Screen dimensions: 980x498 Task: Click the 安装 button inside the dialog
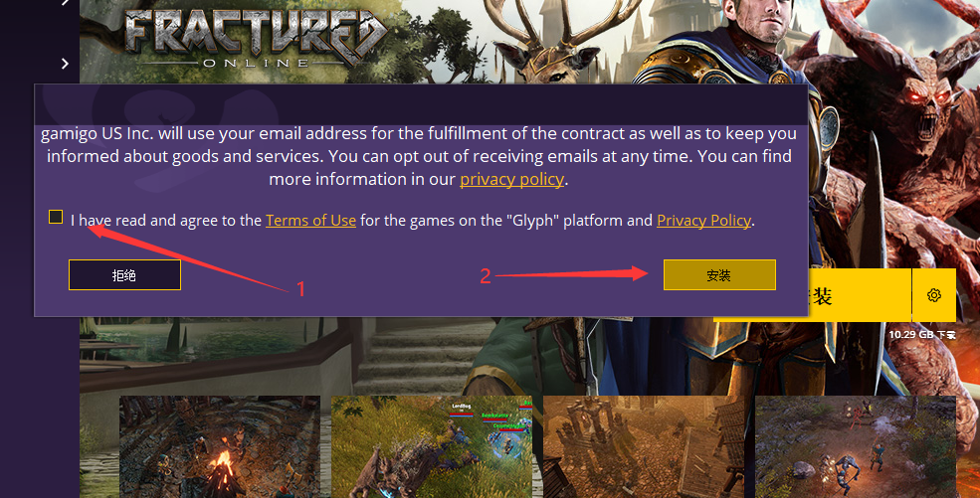719,275
